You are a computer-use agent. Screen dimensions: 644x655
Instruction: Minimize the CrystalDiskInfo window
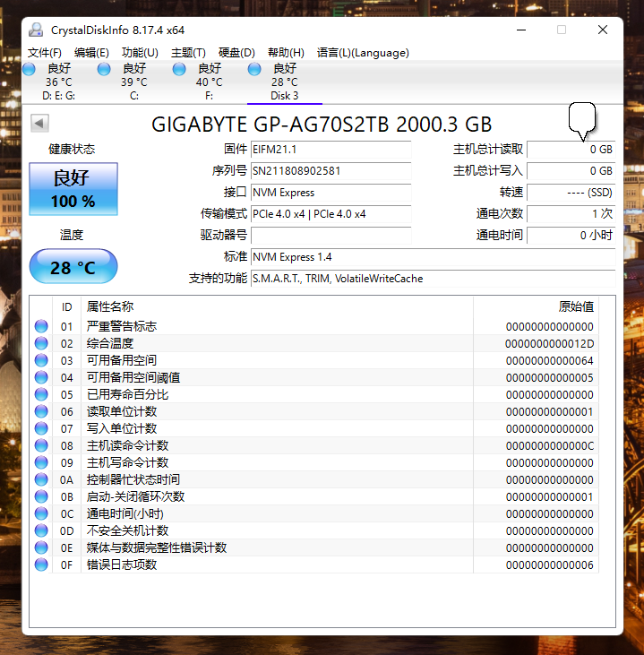pyautogui.click(x=521, y=30)
